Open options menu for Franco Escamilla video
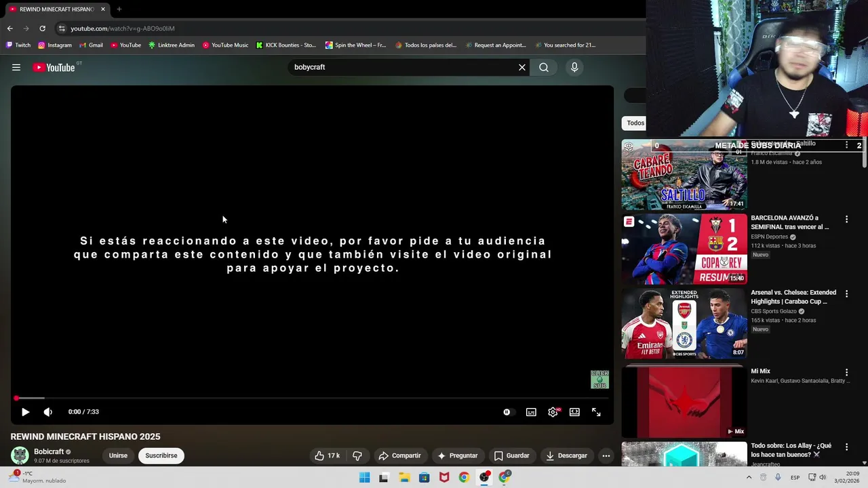The height and width of the screenshot is (488, 868). 846,145
